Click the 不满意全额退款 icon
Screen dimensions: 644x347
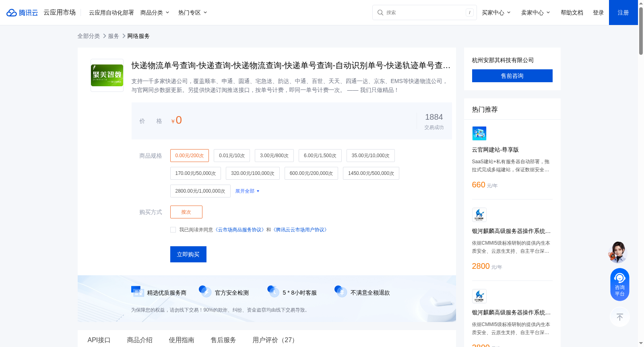(341, 291)
